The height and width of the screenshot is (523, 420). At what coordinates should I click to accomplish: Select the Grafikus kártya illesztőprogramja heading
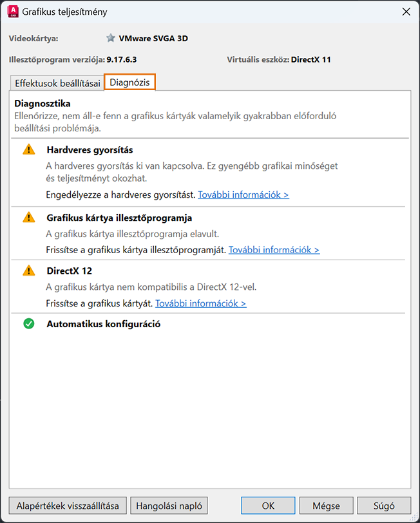tap(119, 218)
